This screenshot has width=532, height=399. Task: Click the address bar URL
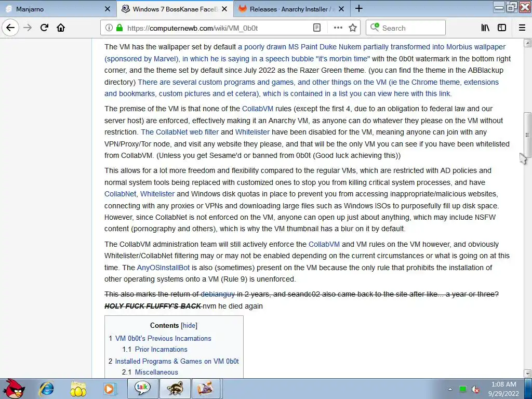[192, 28]
